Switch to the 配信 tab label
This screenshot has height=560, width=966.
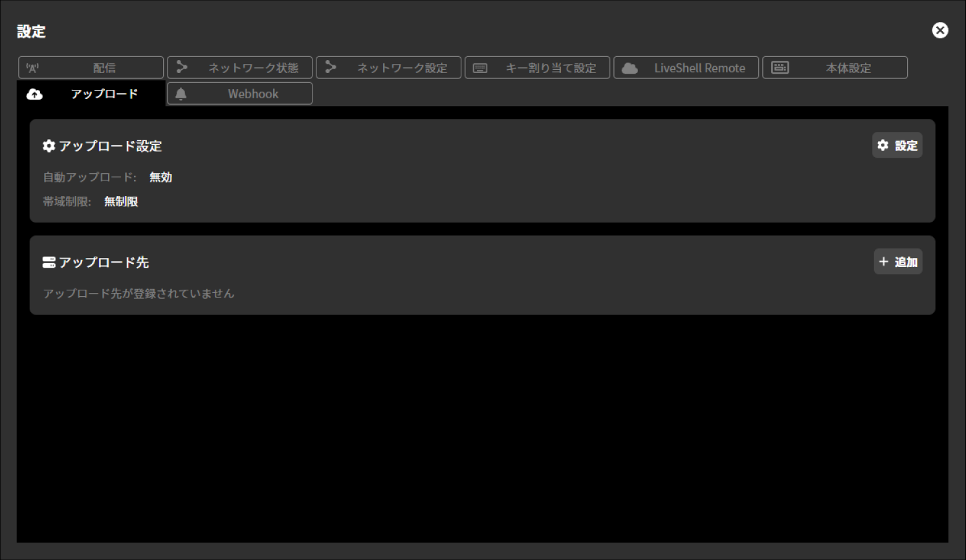point(104,68)
